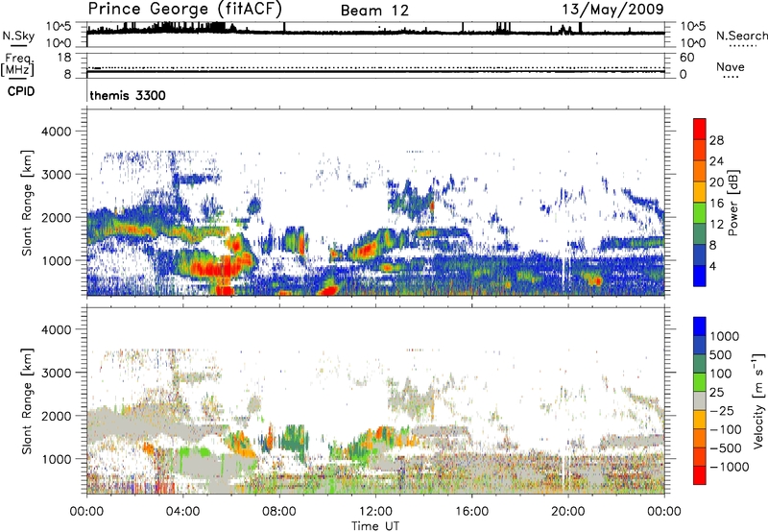The width and height of the screenshot is (768, 532).
Task: Click the 'CPID' label
Action: coord(21,91)
